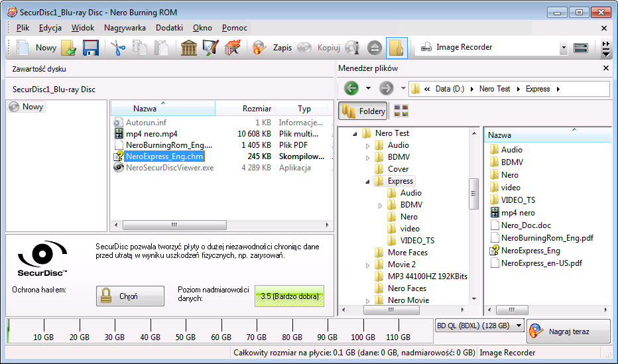Click the address path field in file manager
The height and width of the screenshot is (364, 618).
click(509, 89)
